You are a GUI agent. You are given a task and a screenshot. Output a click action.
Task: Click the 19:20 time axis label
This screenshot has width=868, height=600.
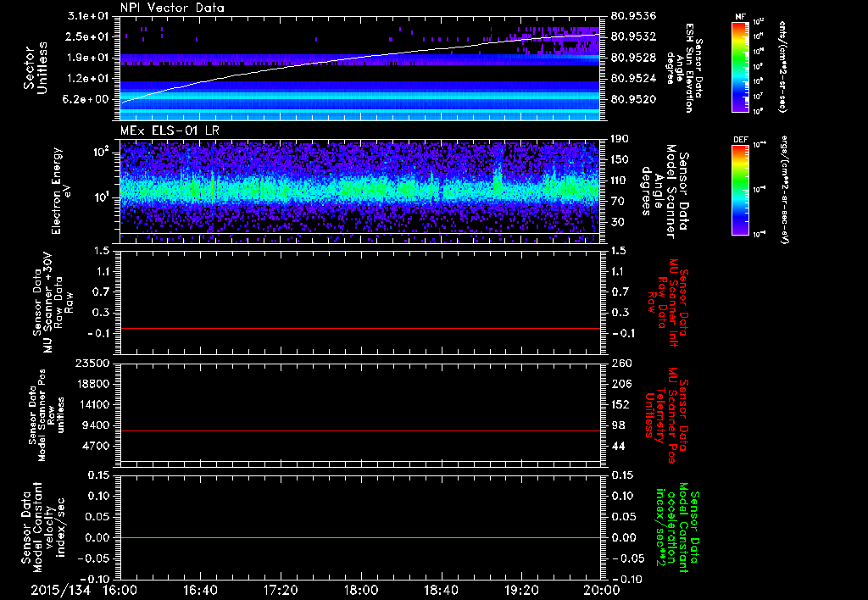tap(521, 590)
